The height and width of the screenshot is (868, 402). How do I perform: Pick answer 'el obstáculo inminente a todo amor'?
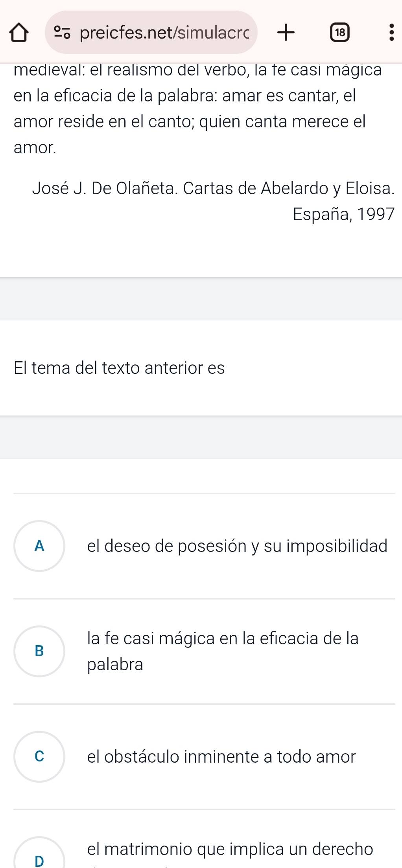click(221, 756)
